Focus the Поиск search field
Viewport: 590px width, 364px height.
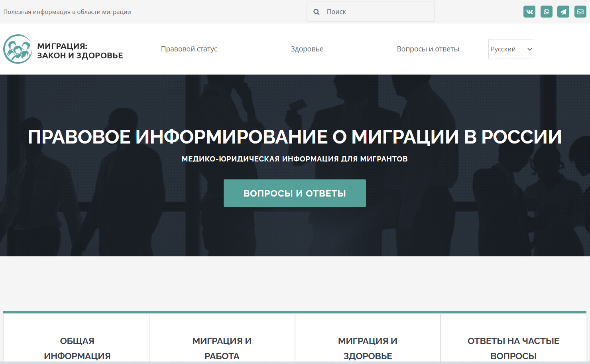(x=371, y=12)
